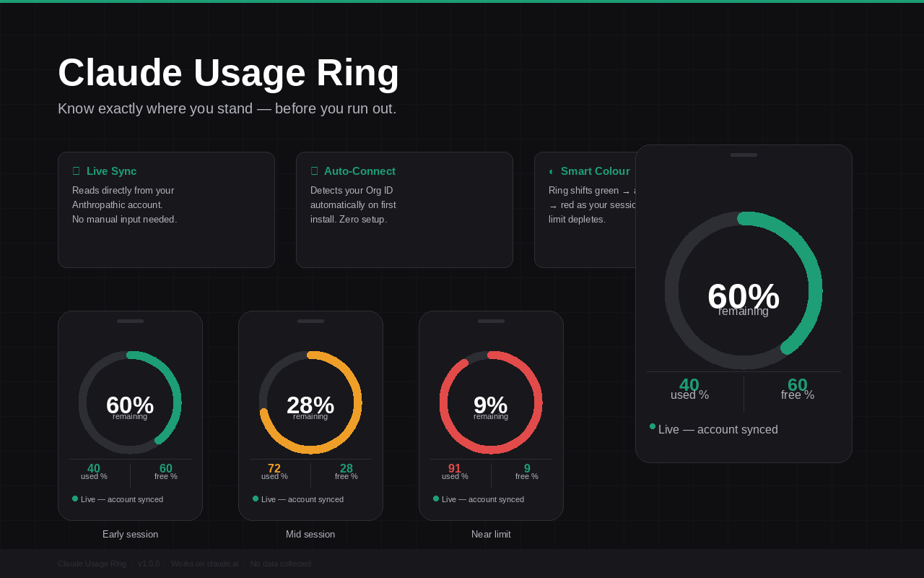Image resolution: width=924 pixels, height=578 pixels.
Task: Click the Smart Colour card icon
Action: tap(552, 171)
